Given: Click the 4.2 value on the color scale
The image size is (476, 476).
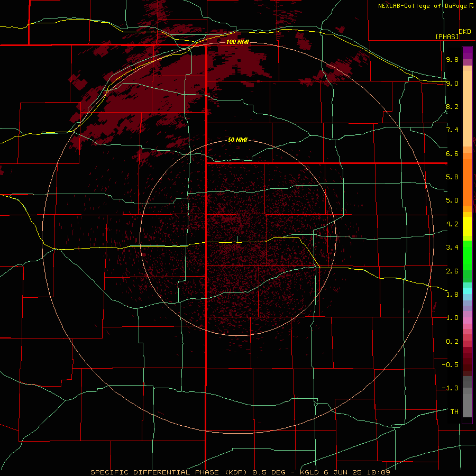Looking at the screenshot, I should (x=452, y=224).
